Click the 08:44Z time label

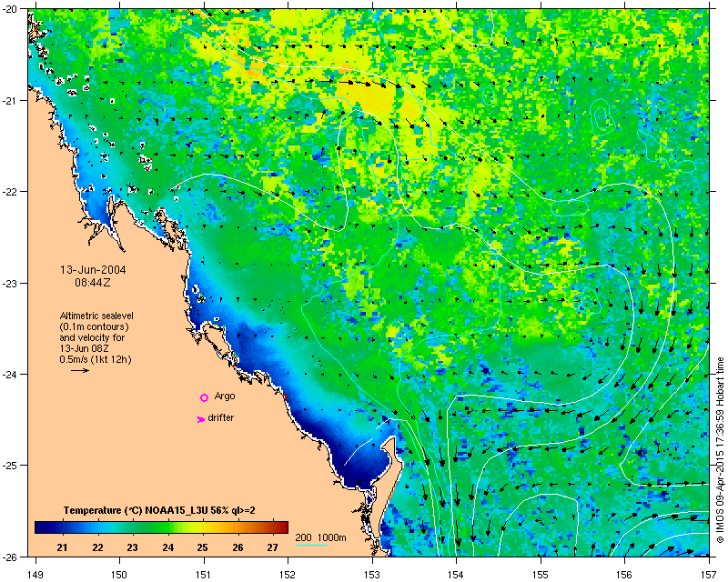(x=93, y=282)
